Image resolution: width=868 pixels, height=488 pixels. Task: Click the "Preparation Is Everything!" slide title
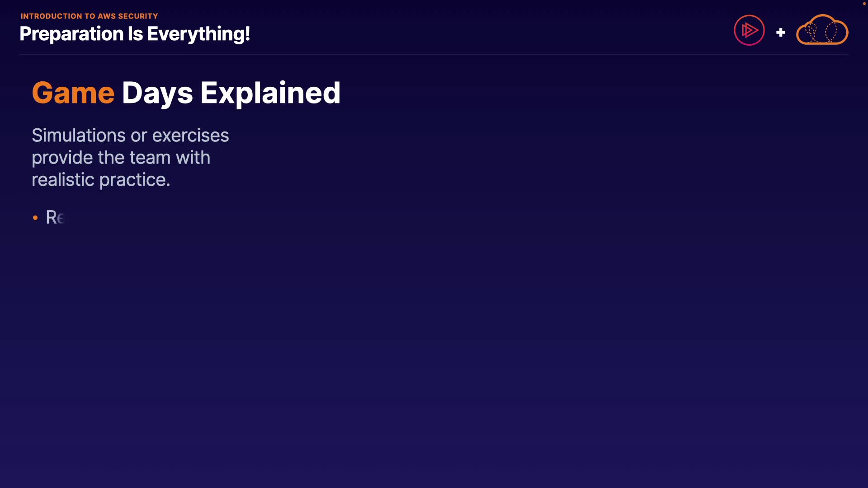tap(135, 34)
